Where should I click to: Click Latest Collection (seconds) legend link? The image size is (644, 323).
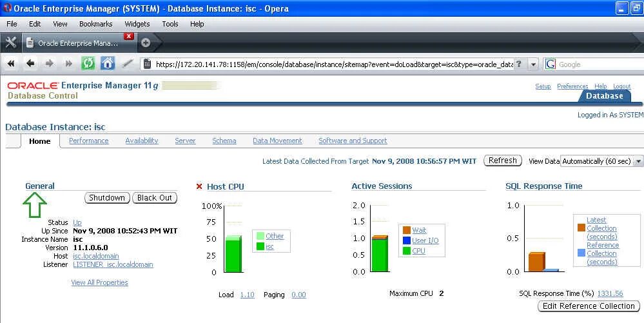pos(601,228)
